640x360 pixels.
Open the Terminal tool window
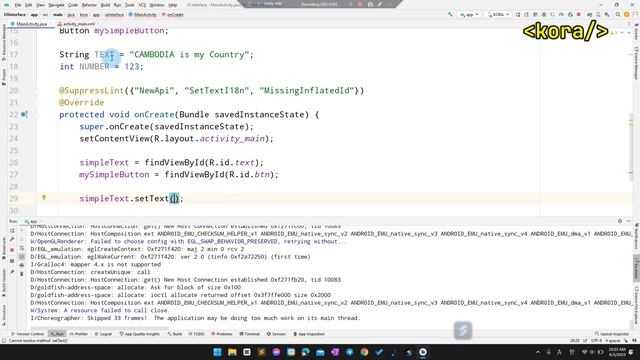[249, 334]
